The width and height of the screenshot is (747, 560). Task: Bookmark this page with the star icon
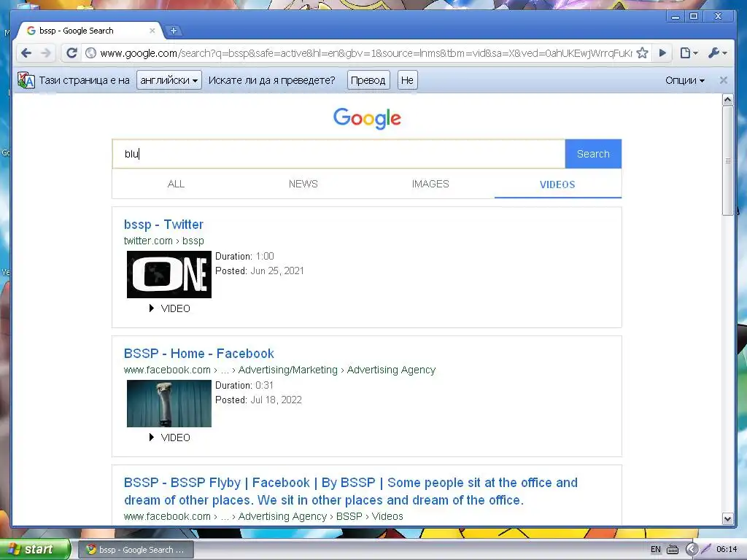[642, 52]
